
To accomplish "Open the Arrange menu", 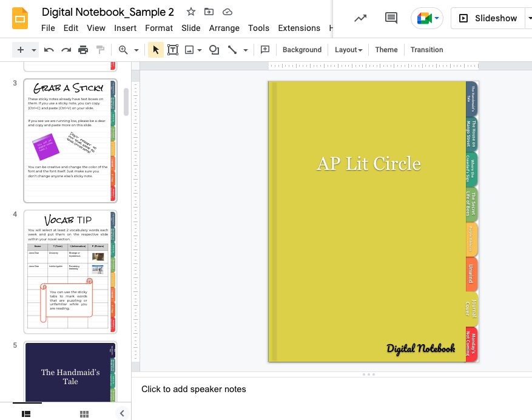I will coord(224,28).
